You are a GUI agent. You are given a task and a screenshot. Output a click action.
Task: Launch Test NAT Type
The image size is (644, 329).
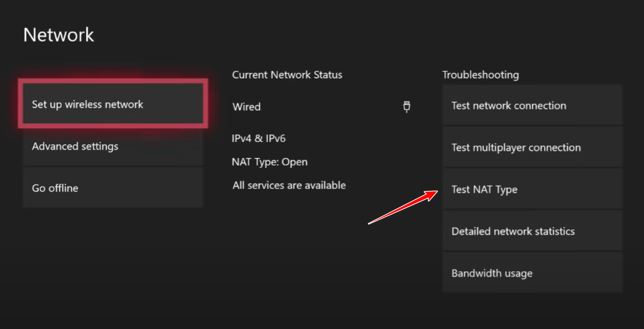pos(532,189)
